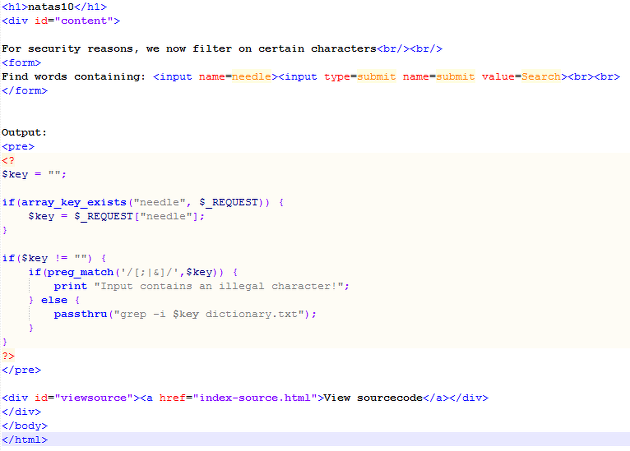Click the Search value attribute text
Viewport: 630px width, 451px height.
pyautogui.click(x=541, y=76)
